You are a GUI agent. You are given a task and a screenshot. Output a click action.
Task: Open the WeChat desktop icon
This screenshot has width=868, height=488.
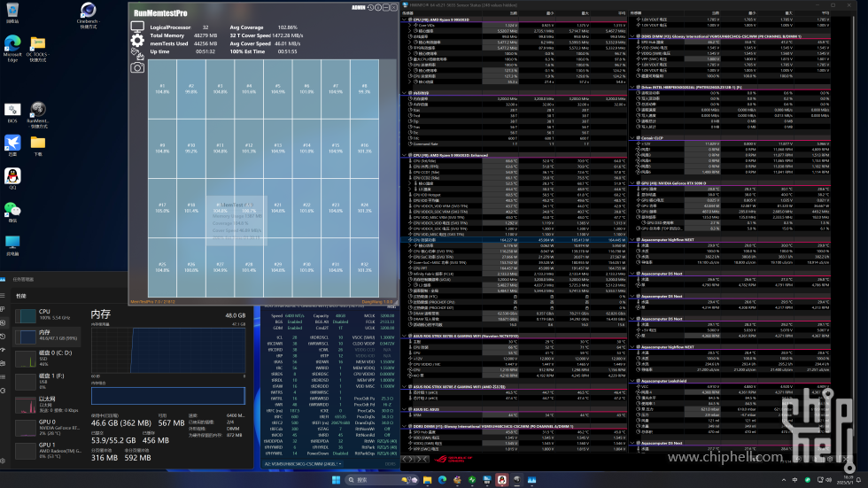pos(12,212)
